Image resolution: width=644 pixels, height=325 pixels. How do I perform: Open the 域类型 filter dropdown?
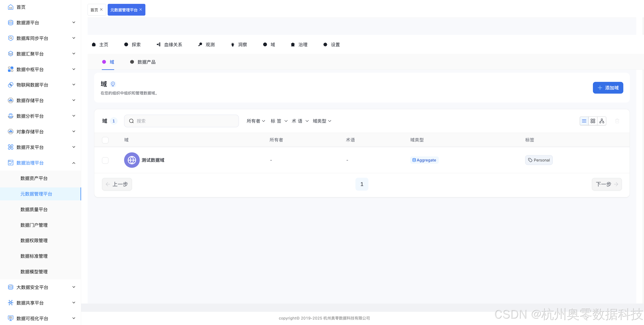(322, 121)
